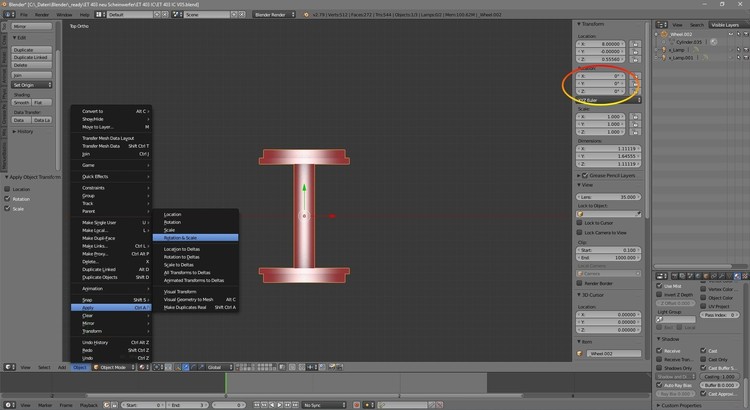Select 'Rotation & Scale' in the Apply submenu
The width and height of the screenshot is (750, 410).
195,238
